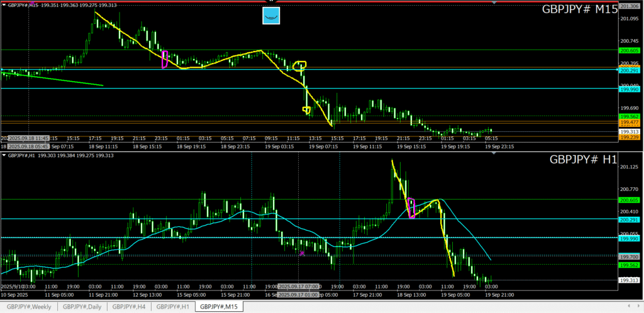This screenshot has height=313, width=644.
Task: Click the blue smiley face icon
Action: pyautogui.click(x=270, y=16)
